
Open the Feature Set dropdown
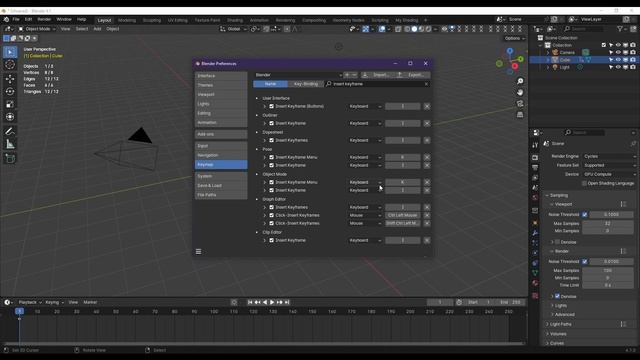coord(609,166)
